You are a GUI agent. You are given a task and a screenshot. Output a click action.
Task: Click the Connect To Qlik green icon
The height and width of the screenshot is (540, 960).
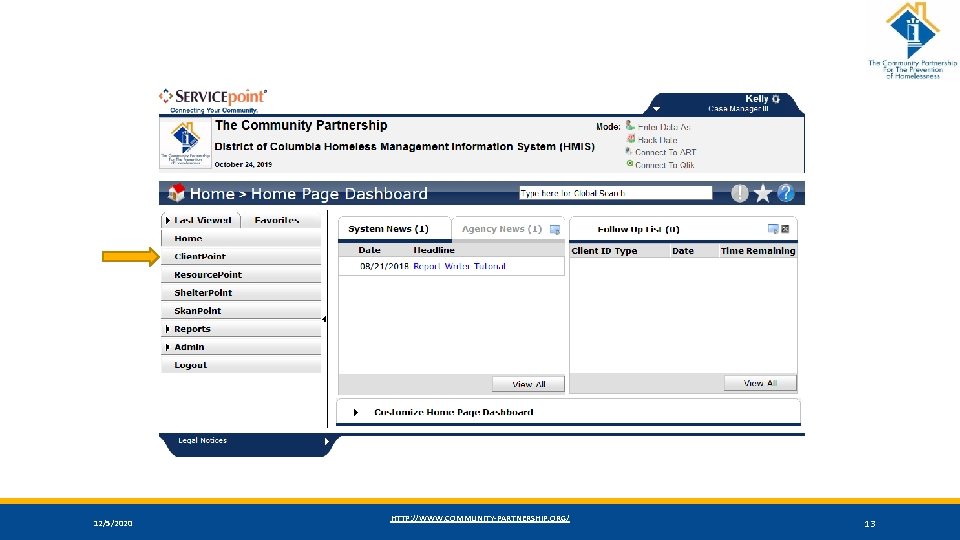[x=629, y=164]
